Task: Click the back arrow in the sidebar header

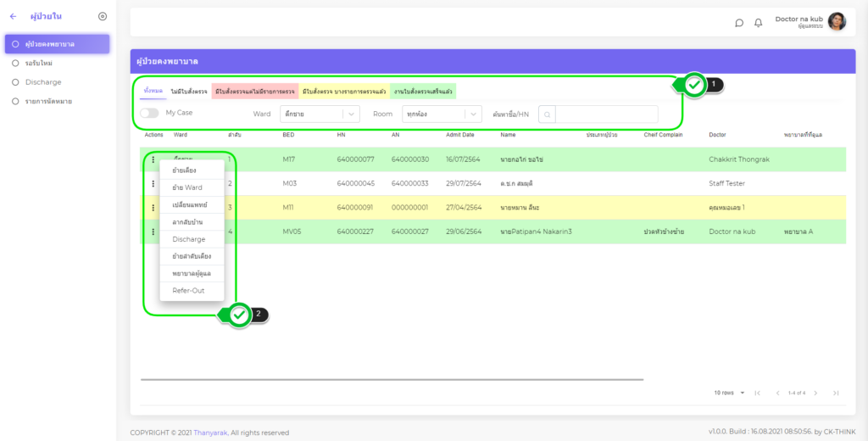Action: pyautogui.click(x=13, y=16)
